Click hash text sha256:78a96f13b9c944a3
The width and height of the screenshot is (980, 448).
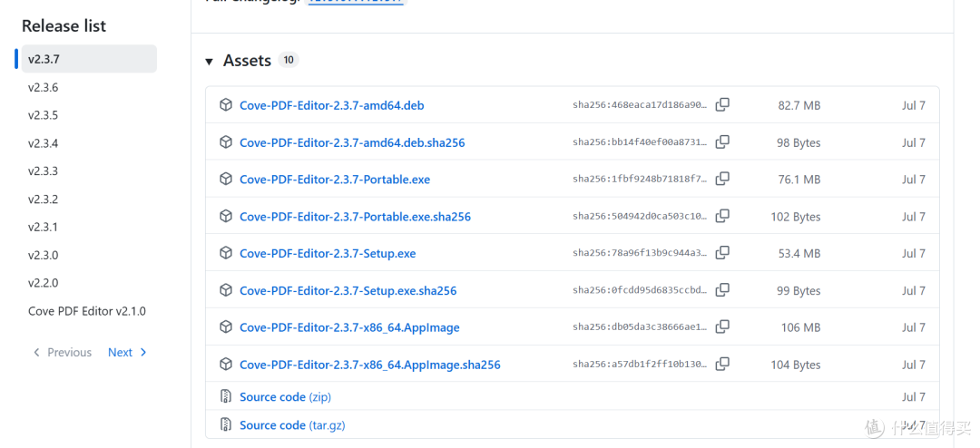point(640,253)
